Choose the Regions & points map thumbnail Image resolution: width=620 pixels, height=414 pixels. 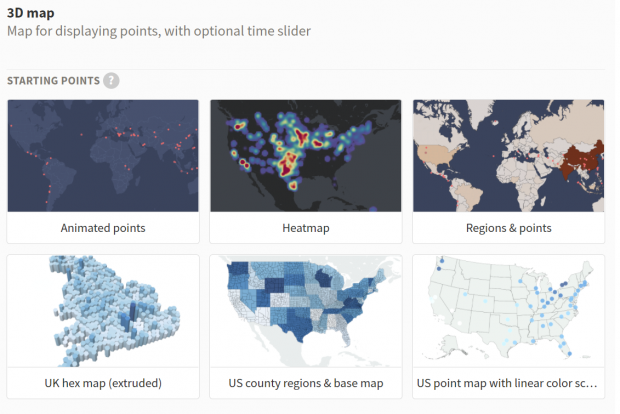pos(508,155)
